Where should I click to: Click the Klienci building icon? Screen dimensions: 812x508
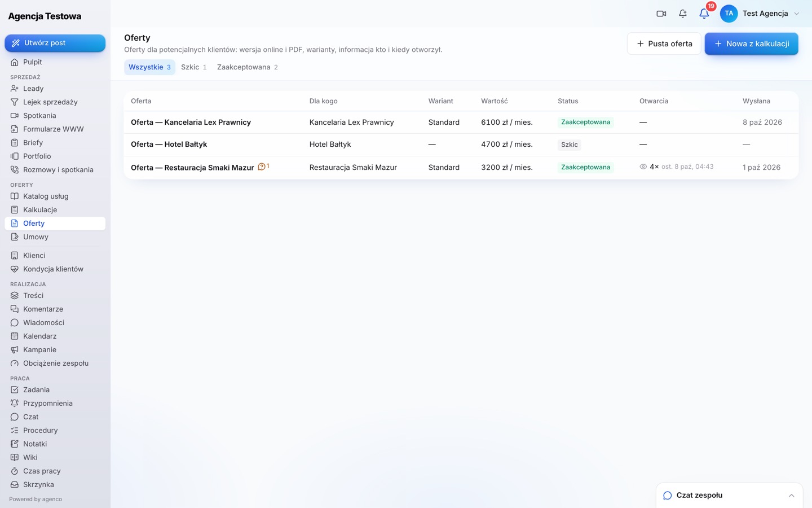tap(15, 256)
